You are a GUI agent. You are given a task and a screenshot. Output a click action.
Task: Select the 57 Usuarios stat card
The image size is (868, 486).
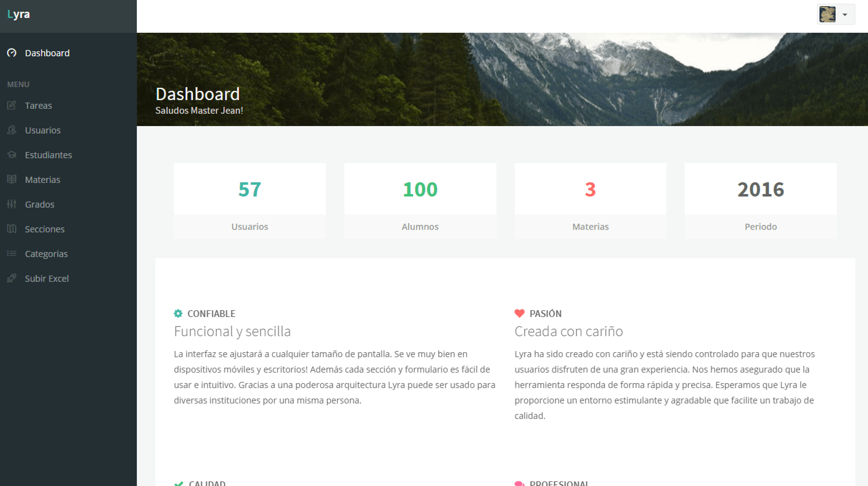click(x=250, y=201)
